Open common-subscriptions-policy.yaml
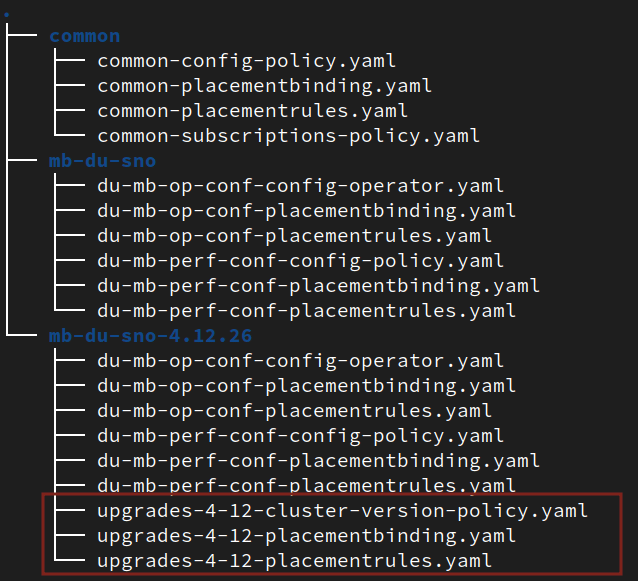This screenshot has width=638, height=581. pyautogui.click(x=289, y=136)
